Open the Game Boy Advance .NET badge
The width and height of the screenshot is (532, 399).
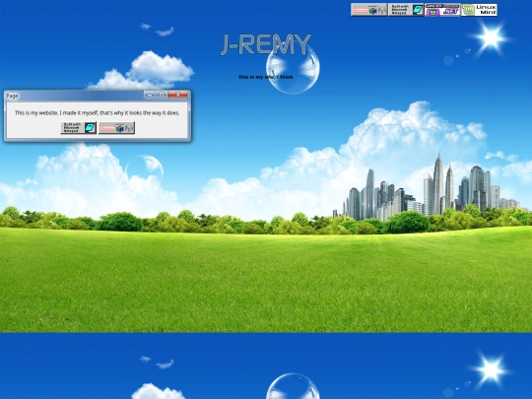tap(442, 10)
